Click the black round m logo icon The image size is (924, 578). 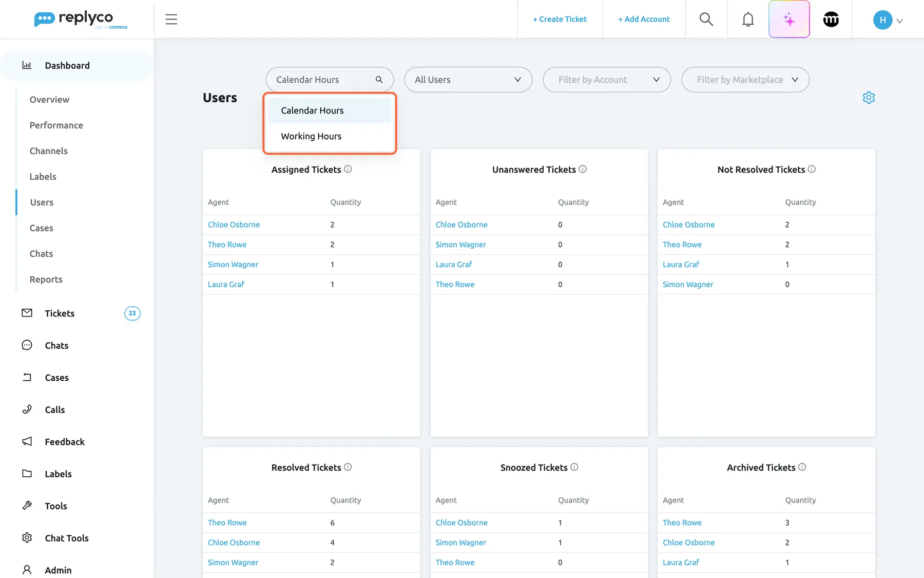(831, 20)
